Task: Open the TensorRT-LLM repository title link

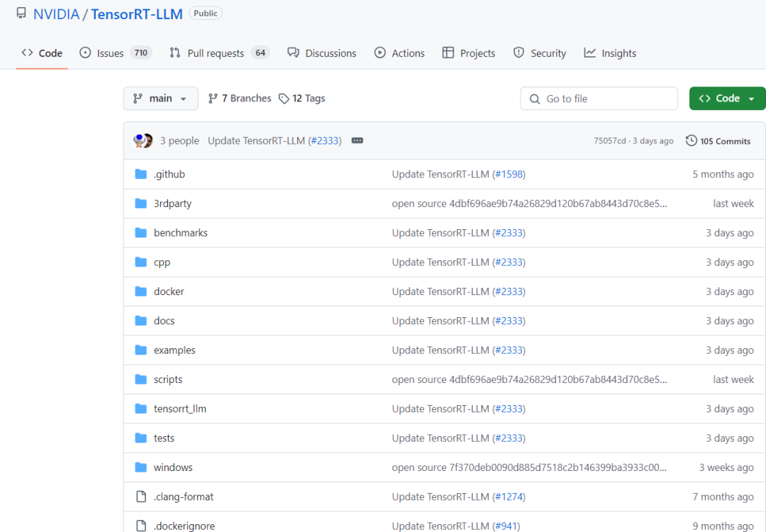Action: point(137,14)
